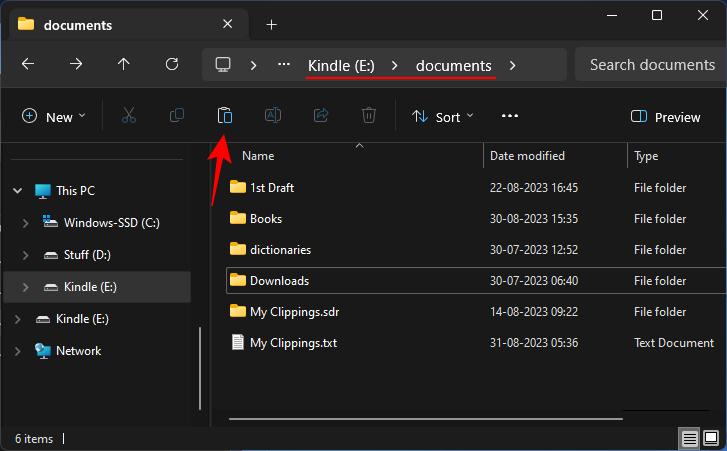Click the Paste icon in toolbar

pyautogui.click(x=225, y=116)
